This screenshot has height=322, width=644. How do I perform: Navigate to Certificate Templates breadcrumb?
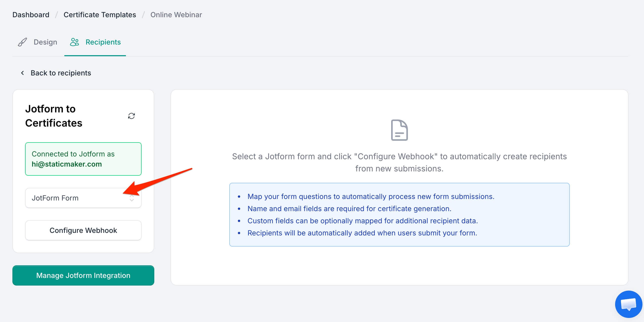pos(100,15)
